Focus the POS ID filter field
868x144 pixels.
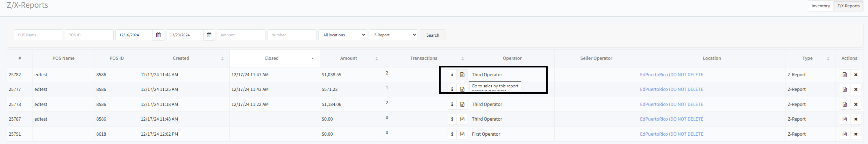point(89,35)
